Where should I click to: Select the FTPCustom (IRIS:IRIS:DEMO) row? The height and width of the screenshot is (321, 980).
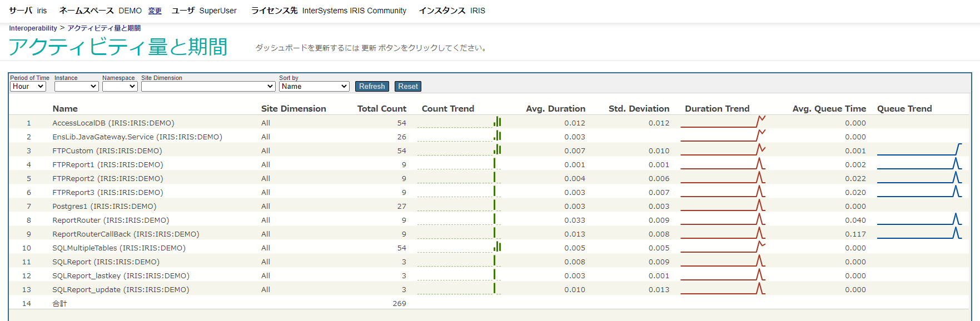(489, 151)
